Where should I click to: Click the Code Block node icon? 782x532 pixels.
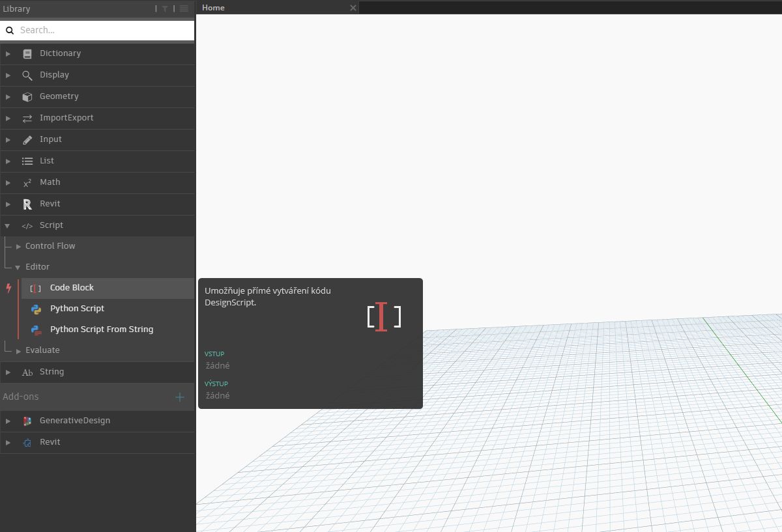coord(36,288)
